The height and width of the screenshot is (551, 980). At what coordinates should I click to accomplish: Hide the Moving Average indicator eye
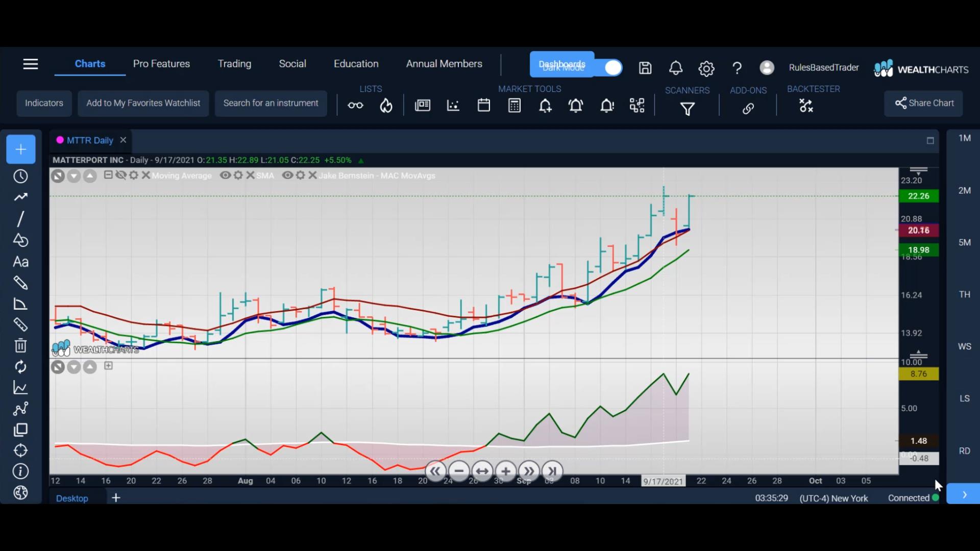click(x=121, y=176)
